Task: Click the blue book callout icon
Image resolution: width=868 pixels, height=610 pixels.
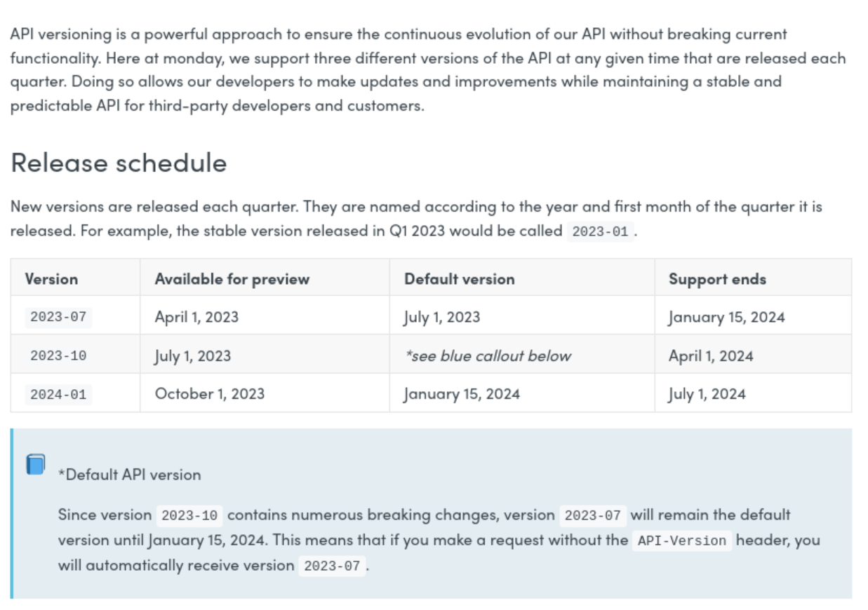Action: point(36,464)
